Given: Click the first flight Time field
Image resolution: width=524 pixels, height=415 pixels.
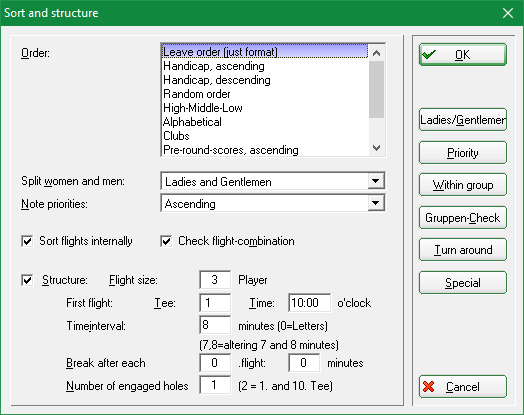Looking at the screenshot, I should coord(310,303).
